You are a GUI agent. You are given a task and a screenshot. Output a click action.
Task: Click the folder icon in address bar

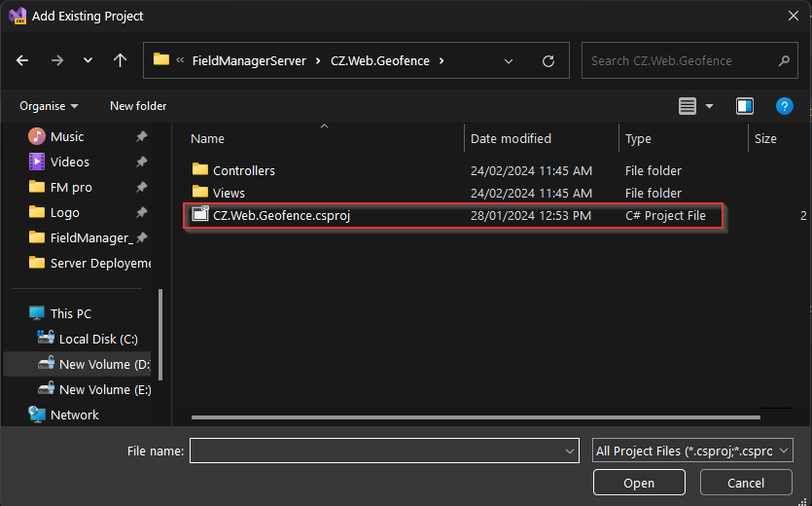(161, 59)
